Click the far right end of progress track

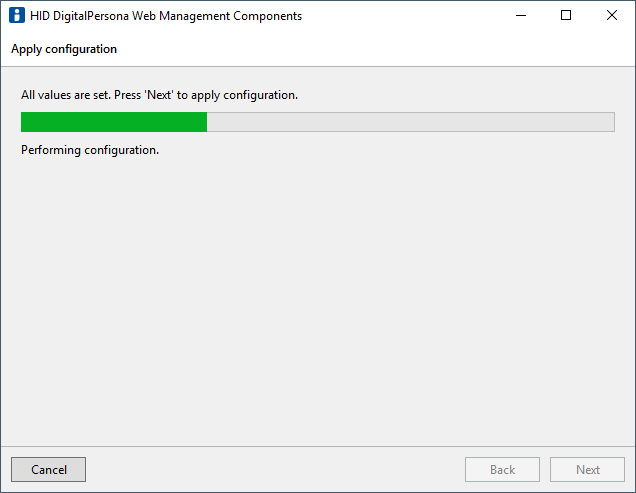click(x=610, y=122)
